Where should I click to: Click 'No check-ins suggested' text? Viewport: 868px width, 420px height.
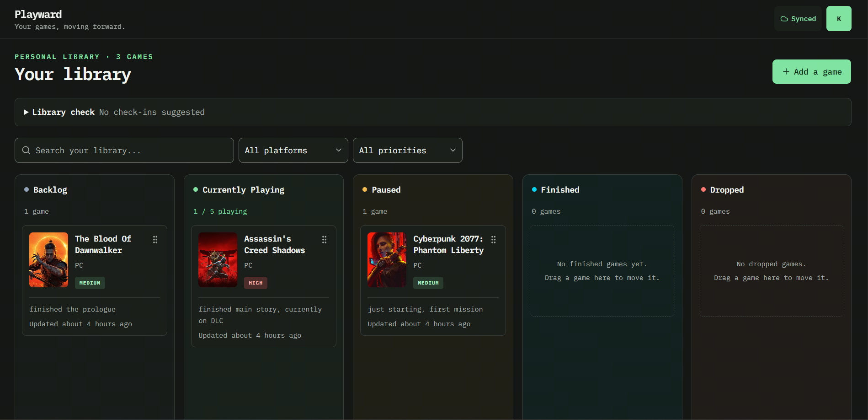[152, 112]
